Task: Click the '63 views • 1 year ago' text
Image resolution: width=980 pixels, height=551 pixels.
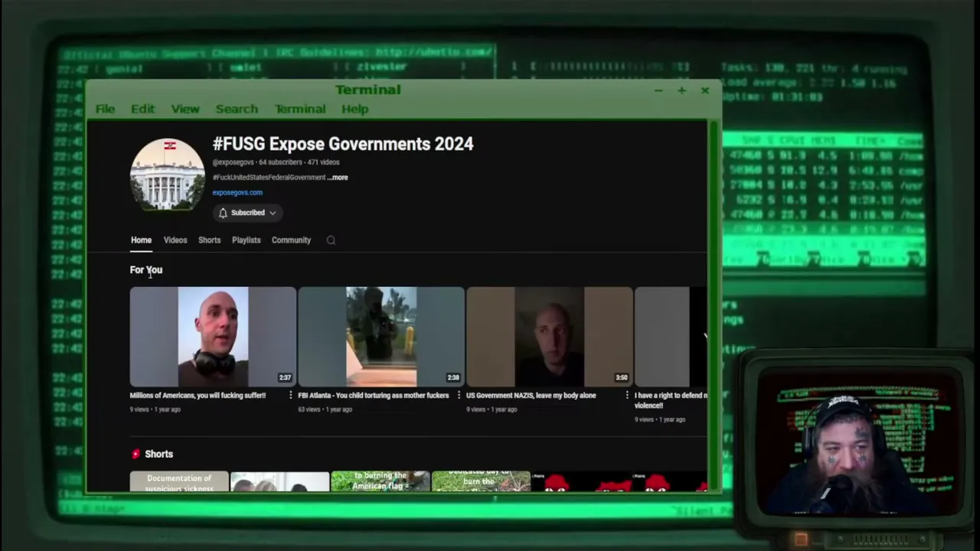Action: pos(325,409)
